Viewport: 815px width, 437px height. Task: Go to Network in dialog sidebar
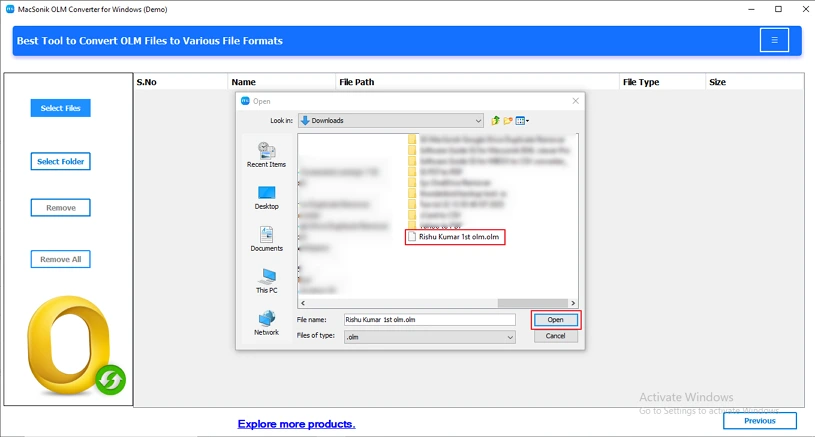[x=266, y=323]
